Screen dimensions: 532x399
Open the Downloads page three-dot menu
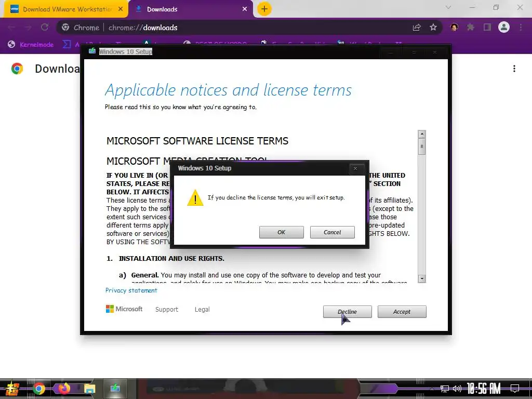click(x=514, y=69)
